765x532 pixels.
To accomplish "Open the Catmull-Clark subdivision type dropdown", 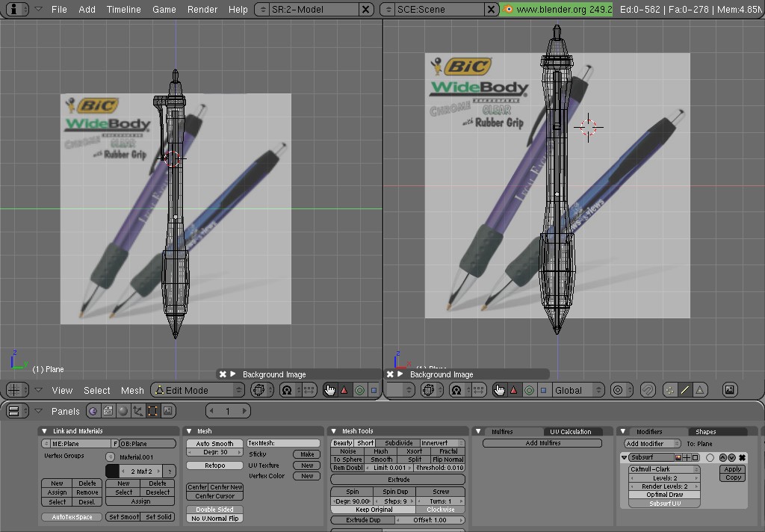I will pyautogui.click(x=664, y=469).
